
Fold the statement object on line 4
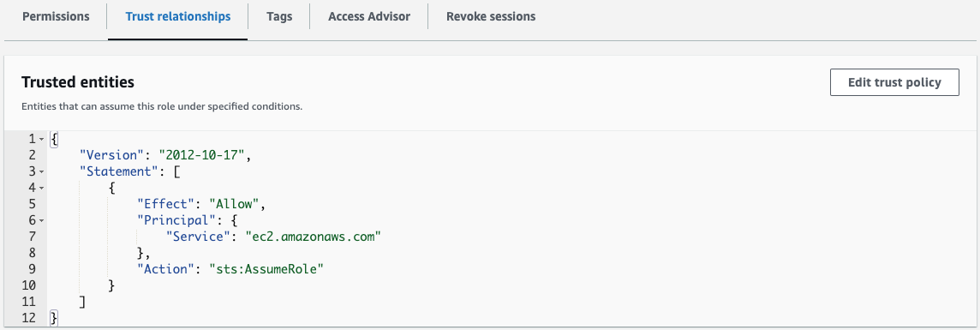point(41,188)
